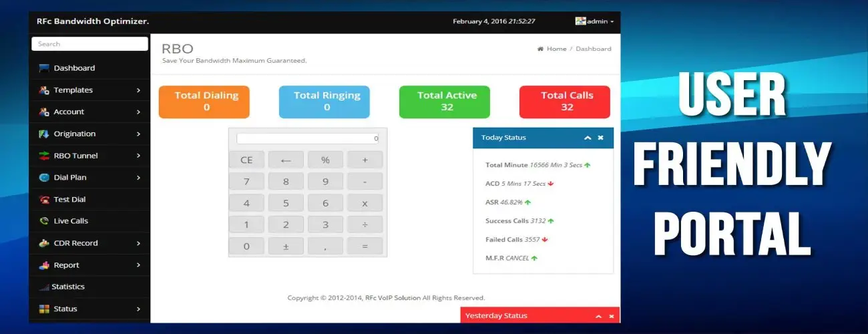Expand the Status submenu arrow
The image size is (868, 334).
point(138,309)
